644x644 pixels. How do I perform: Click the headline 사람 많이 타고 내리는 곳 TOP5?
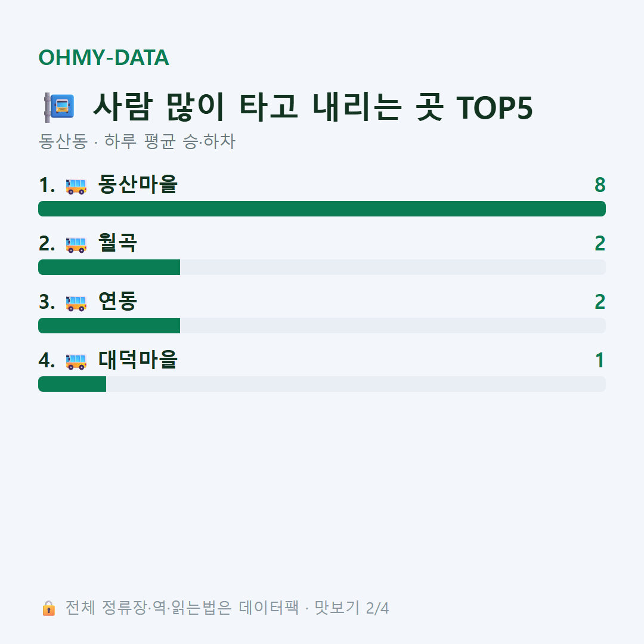point(313,107)
